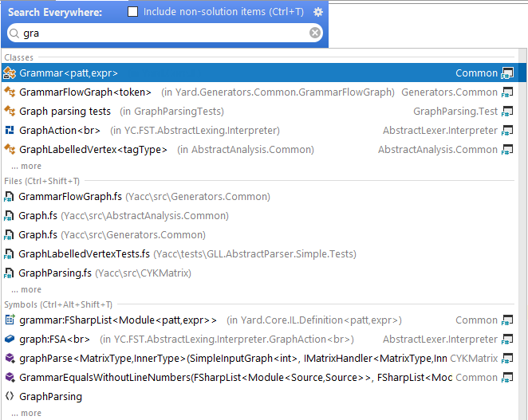The image size is (528, 420).
Task: Click the project icon beside GraphParsing.Test
Action: point(507,112)
